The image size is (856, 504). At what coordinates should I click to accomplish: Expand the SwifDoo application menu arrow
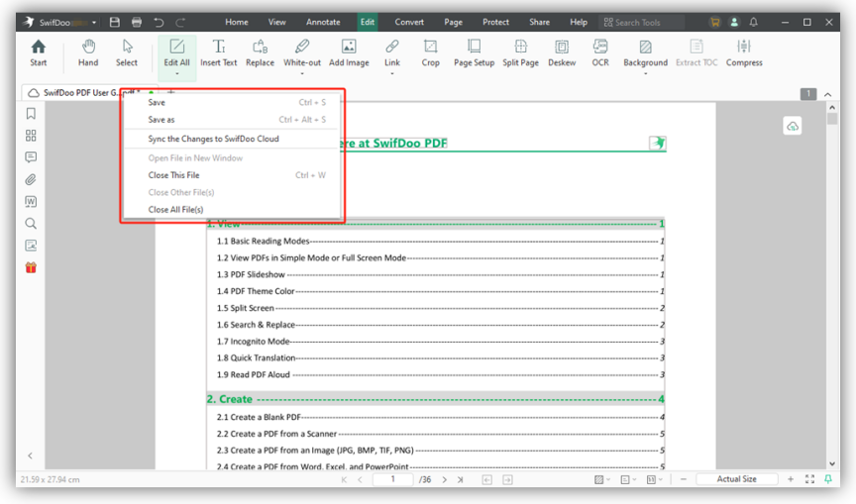(94, 23)
